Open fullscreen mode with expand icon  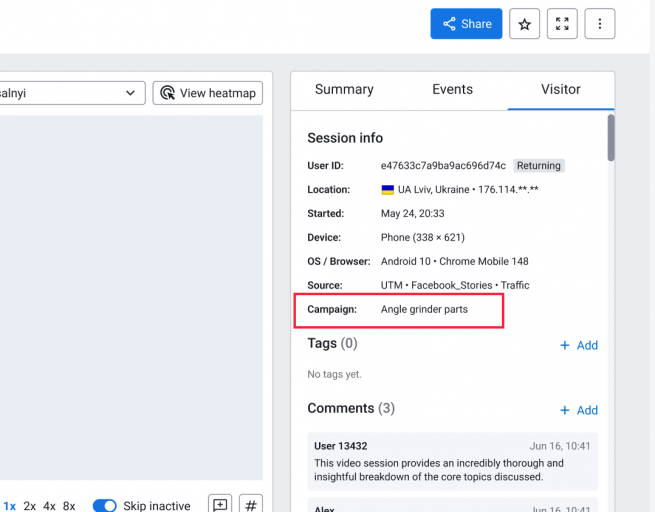pos(562,24)
